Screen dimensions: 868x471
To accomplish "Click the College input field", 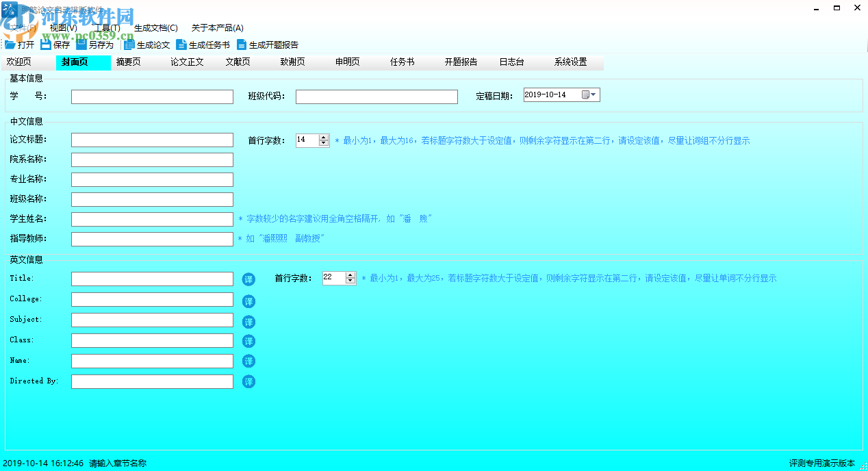I will (152, 299).
